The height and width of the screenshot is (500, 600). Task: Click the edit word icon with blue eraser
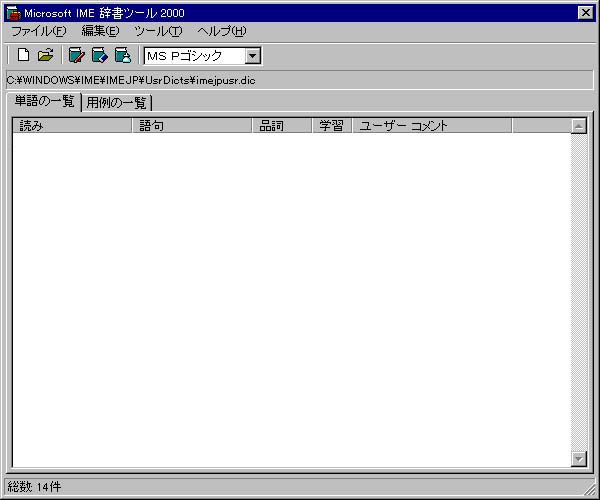coord(100,55)
